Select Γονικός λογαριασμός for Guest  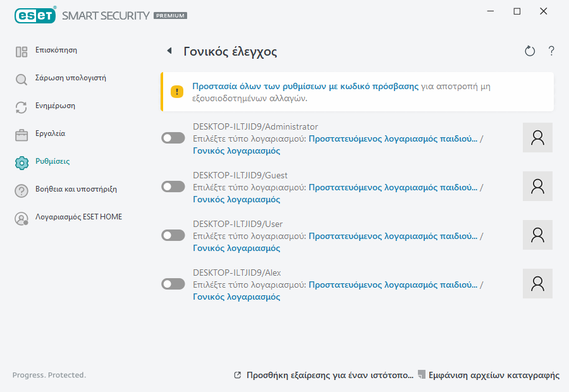click(x=235, y=199)
